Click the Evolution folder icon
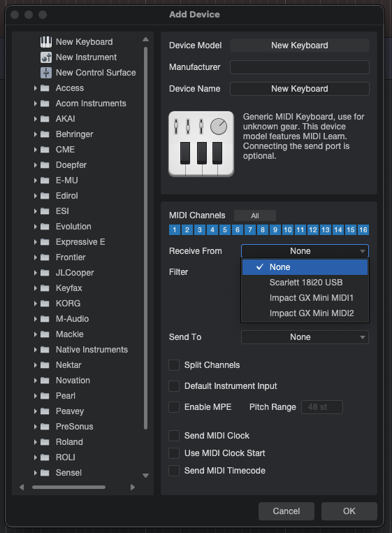 45,227
